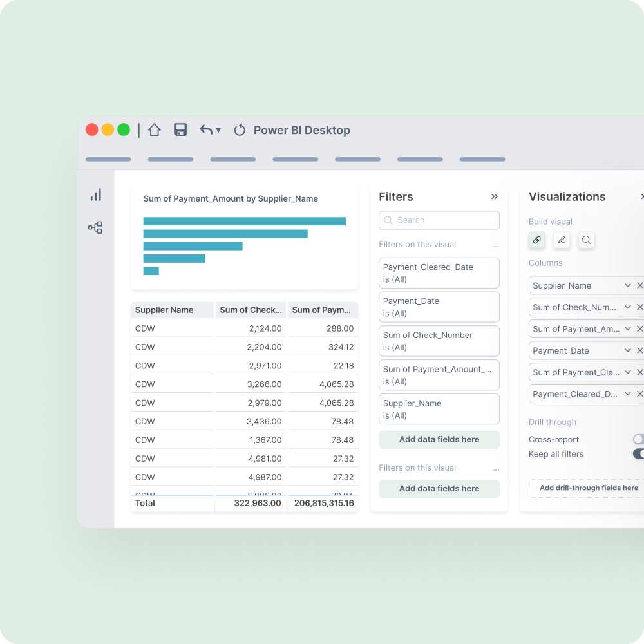Open the Payment_Date field dropdown chevron
Image resolution: width=644 pixels, height=644 pixels.
coord(627,350)
